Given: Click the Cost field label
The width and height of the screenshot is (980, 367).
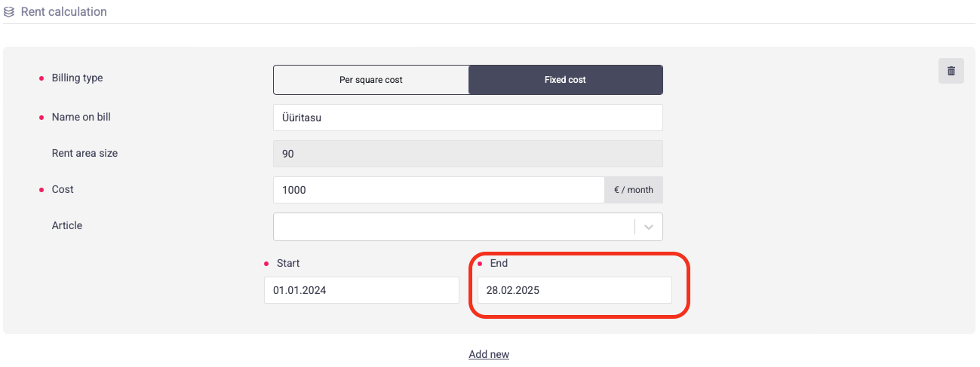Looking at the screenshot, I should [x=63, y=189].
